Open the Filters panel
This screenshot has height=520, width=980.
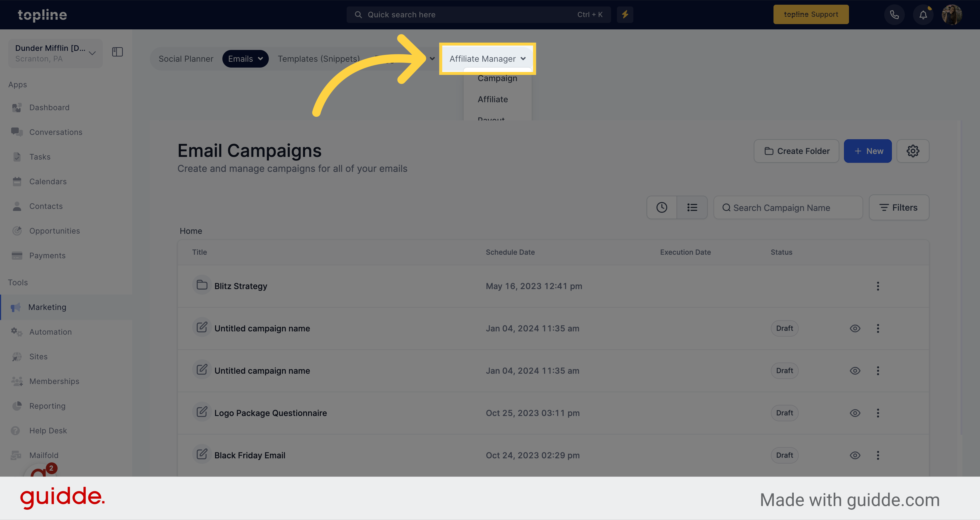click(899, 207)
